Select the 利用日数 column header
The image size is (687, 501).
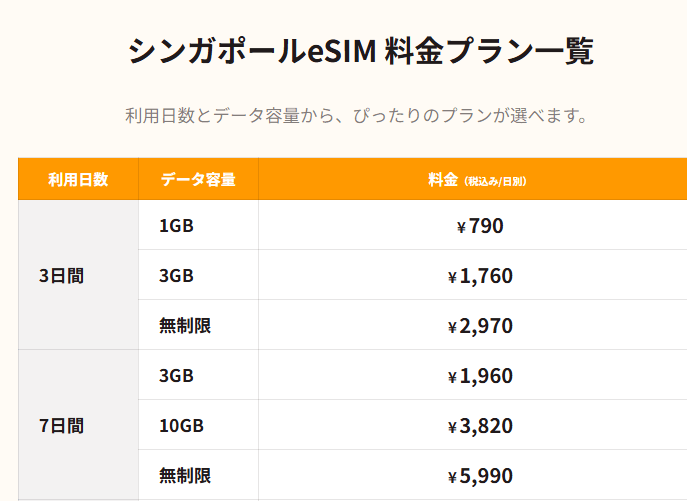(78, 179)
